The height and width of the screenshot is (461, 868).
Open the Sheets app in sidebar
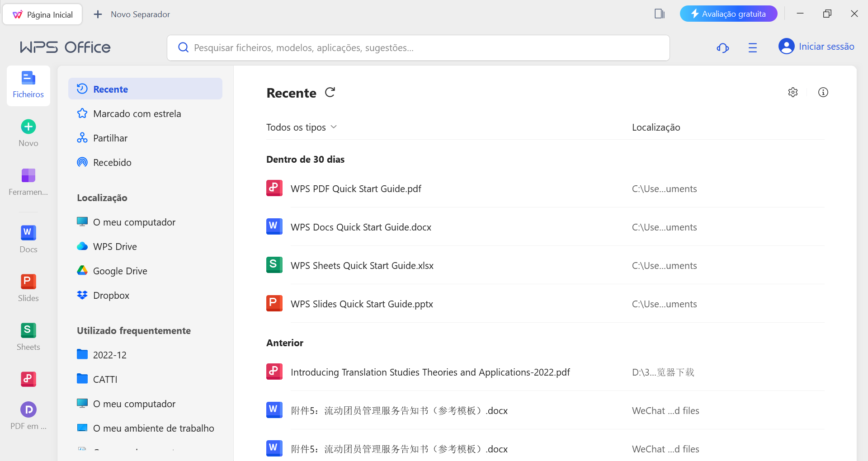pos(28,336)
